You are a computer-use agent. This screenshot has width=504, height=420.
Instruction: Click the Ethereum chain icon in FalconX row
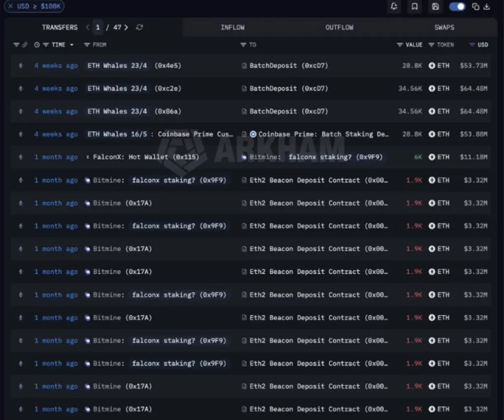[21, 157]
